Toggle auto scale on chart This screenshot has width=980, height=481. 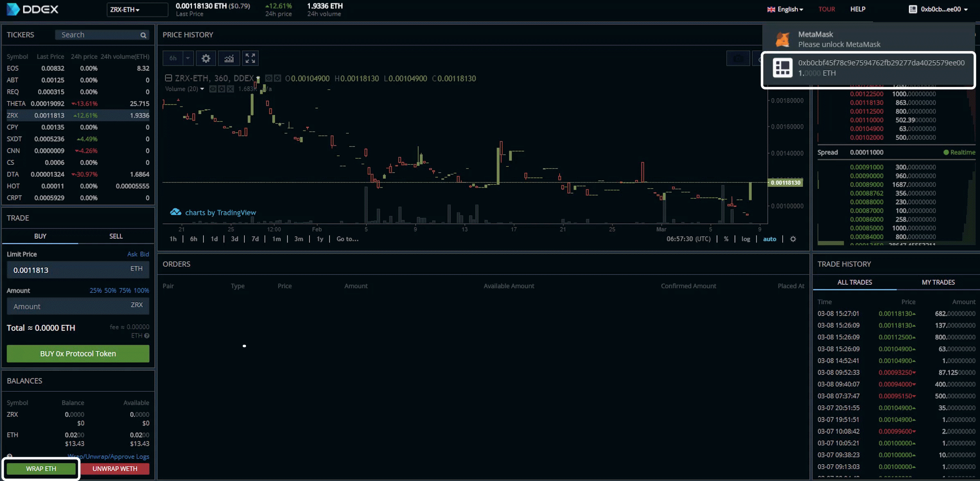point(769,239)
